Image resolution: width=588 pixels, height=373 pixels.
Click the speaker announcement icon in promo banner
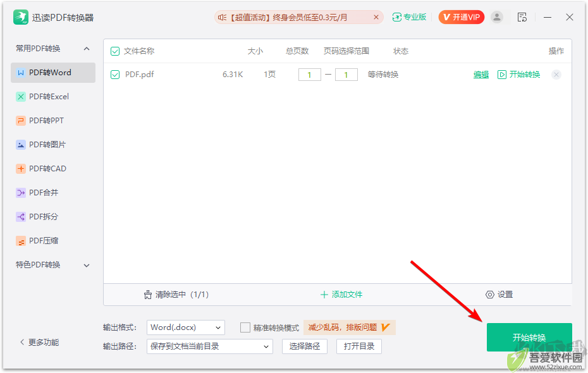click(x=222, y=18)
